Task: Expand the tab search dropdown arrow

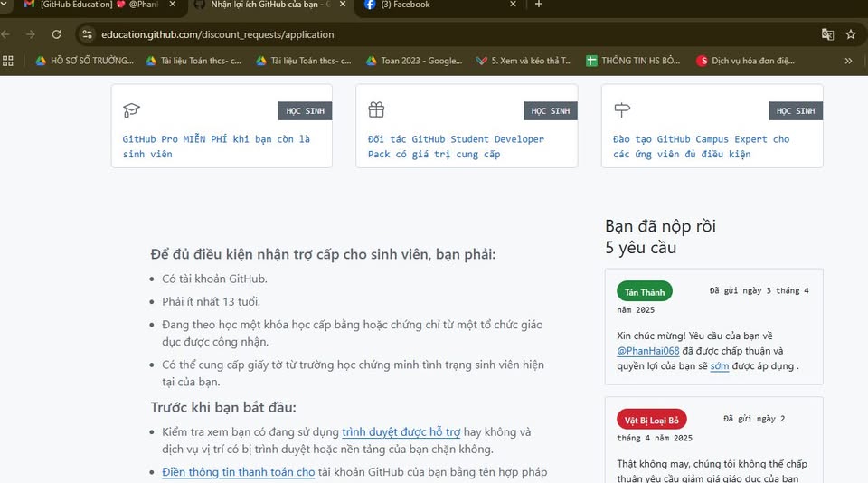Action: [5, 4]
